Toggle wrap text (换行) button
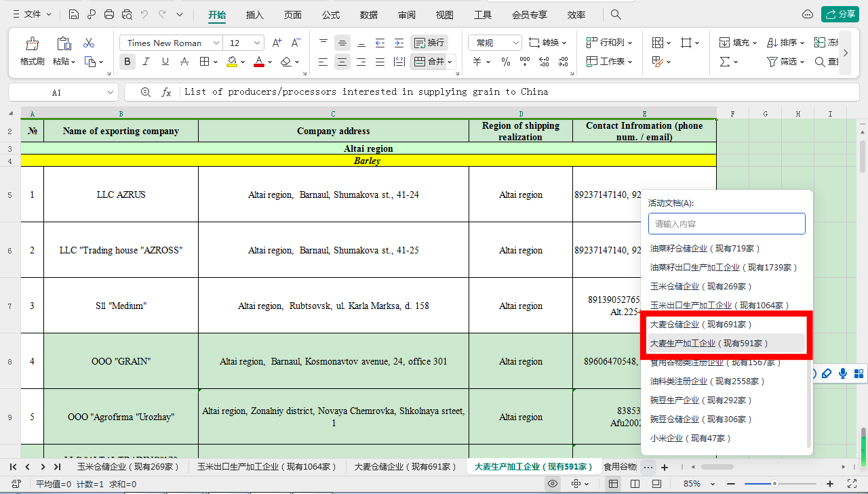This screenshot has height=494, width=868. pos(429,43)
